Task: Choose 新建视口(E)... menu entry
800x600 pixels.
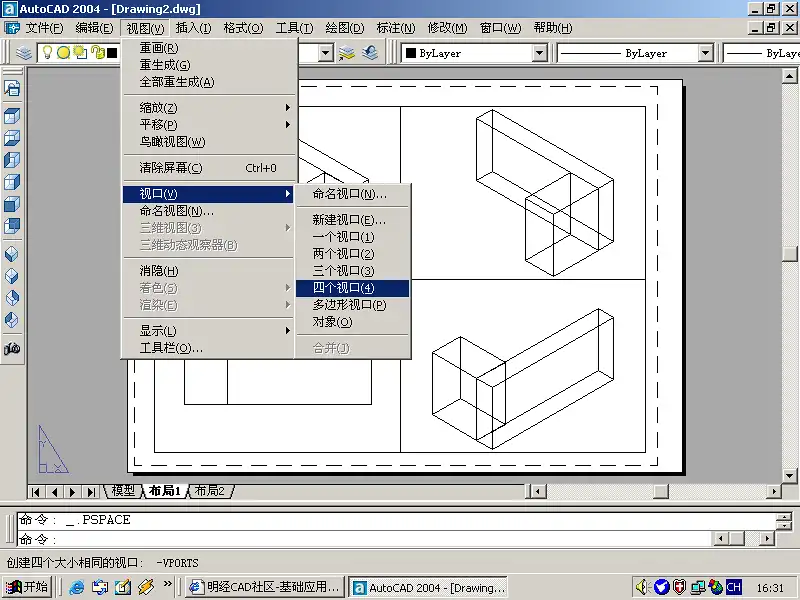Action: (x=348, y=220)
